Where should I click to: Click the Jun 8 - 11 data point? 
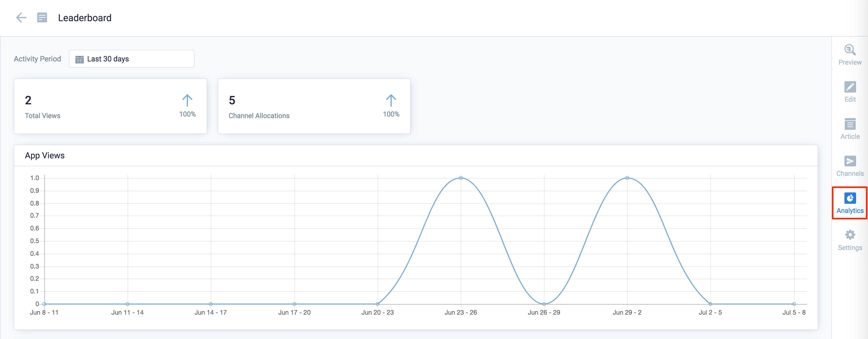pos(45,304)
